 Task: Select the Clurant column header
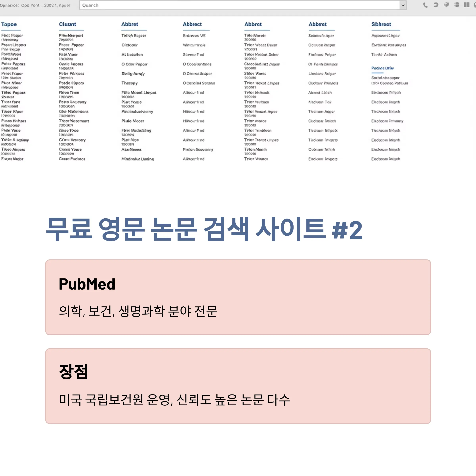(67, 24)
